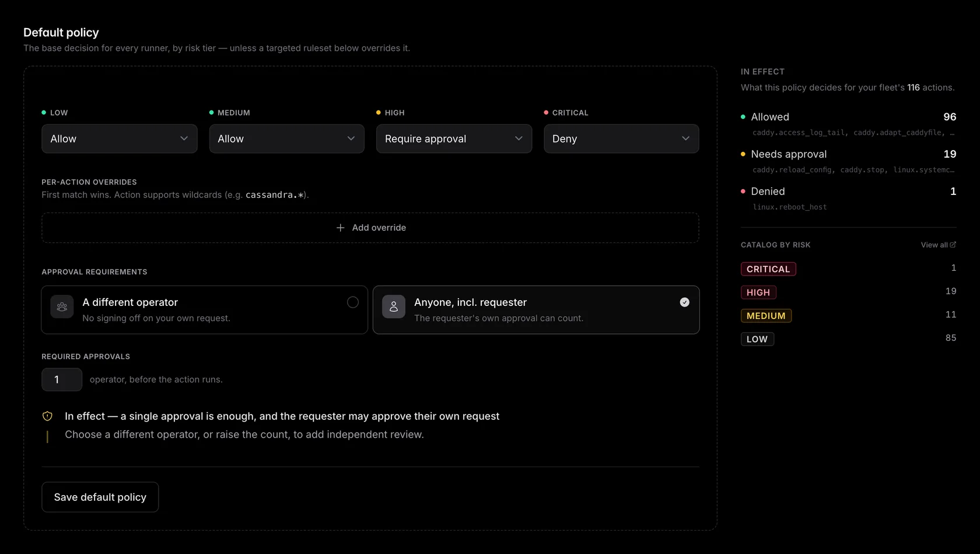Click the chevron arrow on the LOW Allow dropdown

[184, 138]
